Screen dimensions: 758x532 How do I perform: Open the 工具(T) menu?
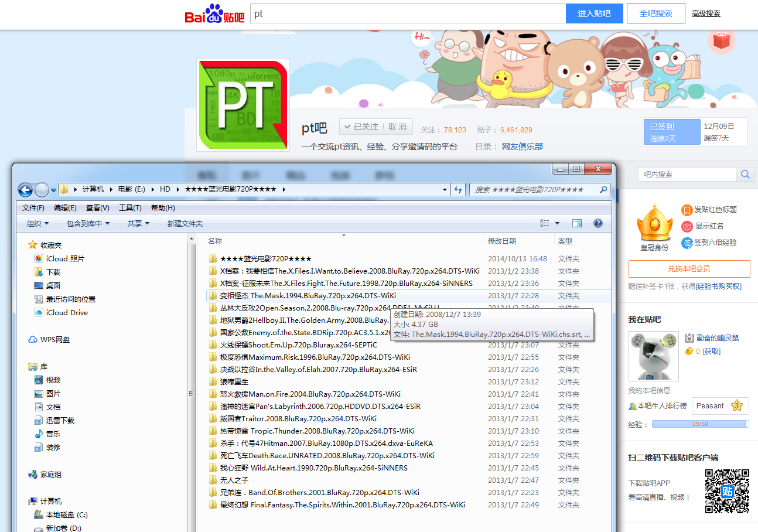[130, 208]
